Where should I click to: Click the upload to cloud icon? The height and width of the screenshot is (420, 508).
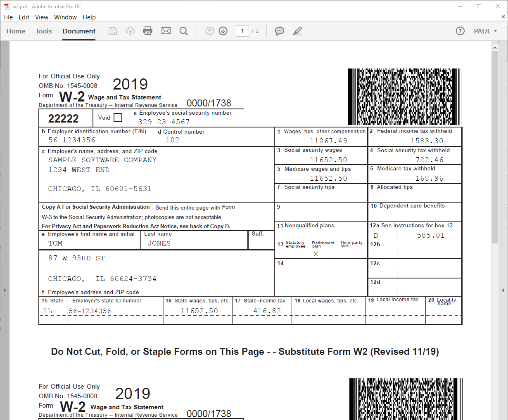coord(130,31)
